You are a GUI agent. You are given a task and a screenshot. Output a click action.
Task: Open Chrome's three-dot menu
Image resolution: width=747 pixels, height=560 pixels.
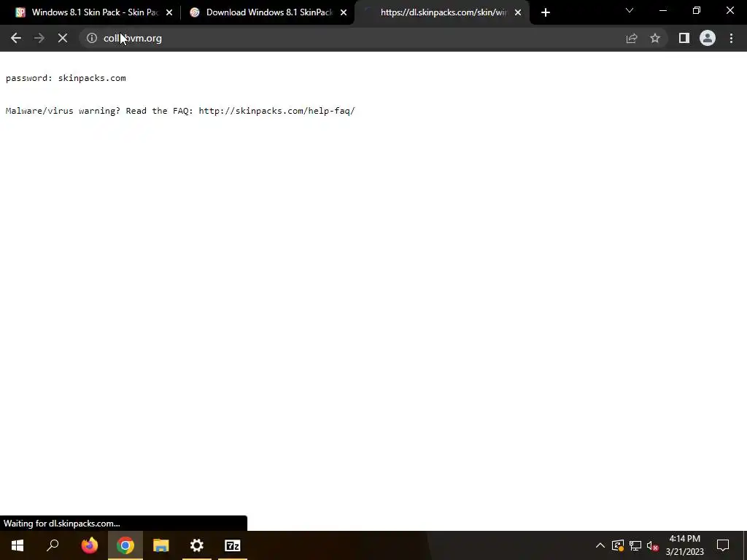(x=731, y=38)
